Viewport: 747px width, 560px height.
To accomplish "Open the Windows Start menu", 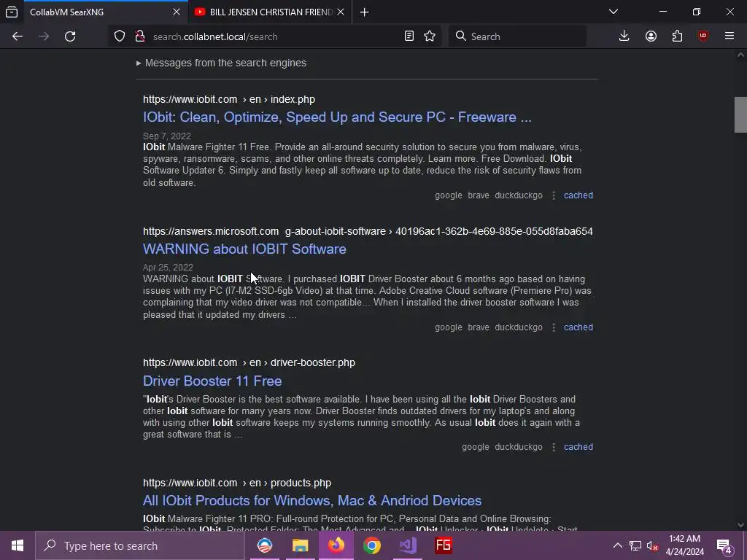I will tap(18, 545).
